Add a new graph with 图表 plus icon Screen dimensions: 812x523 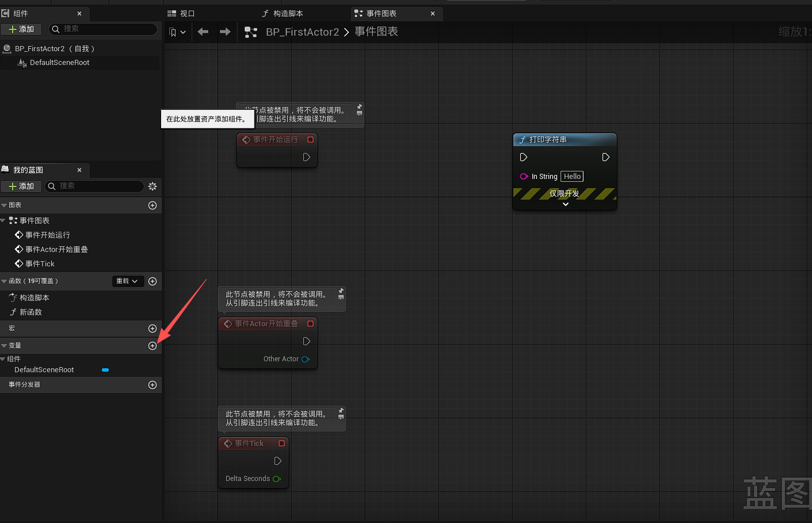point(153,205)
